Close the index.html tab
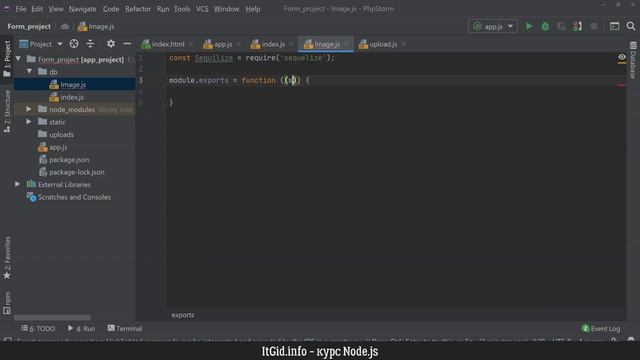Viewport: 640px width, 360px height. click(191, 44)
